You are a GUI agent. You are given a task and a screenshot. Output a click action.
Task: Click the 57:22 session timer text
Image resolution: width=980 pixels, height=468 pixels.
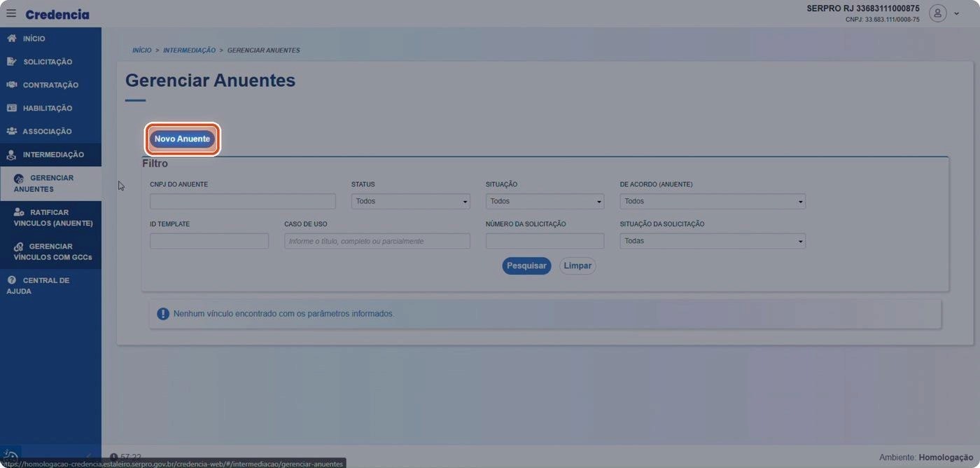131,457
